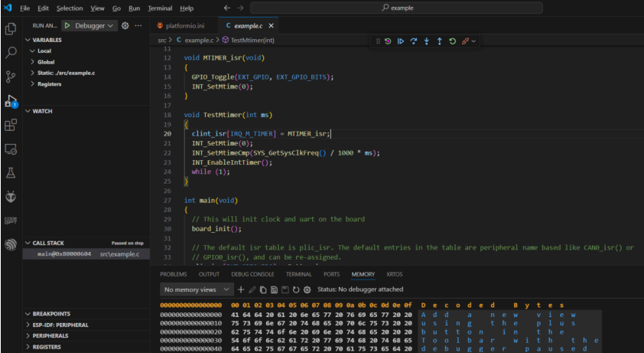Select the main@0x80000604 call stack frame

tap(86, 254)
